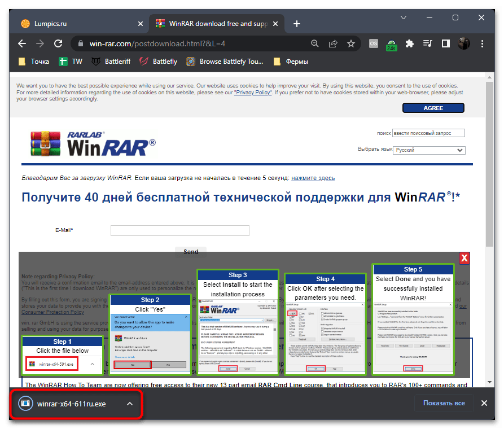View the Step 3 Select Install thumbnail
504x429 pixels.
pos(238,322)
